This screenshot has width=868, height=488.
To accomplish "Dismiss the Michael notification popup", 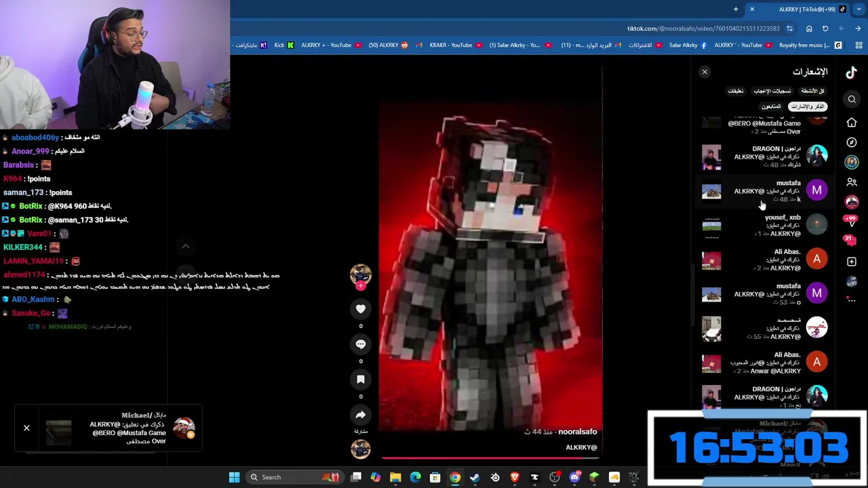I will (26, 428).
